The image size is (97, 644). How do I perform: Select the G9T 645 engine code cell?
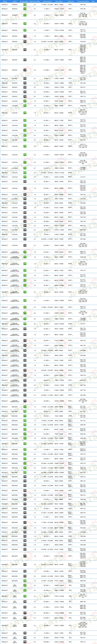pos(83,83)
